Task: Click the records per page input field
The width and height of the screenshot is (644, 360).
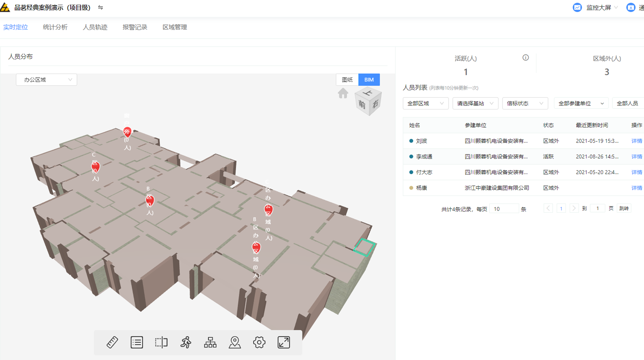Action: point(504,209)
